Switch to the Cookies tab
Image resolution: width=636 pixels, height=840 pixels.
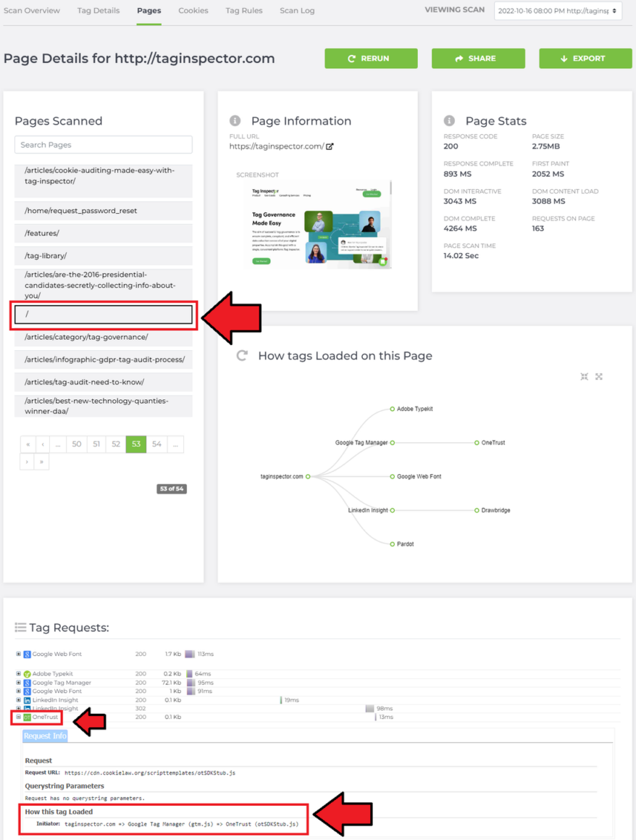[x=193, y=11]
